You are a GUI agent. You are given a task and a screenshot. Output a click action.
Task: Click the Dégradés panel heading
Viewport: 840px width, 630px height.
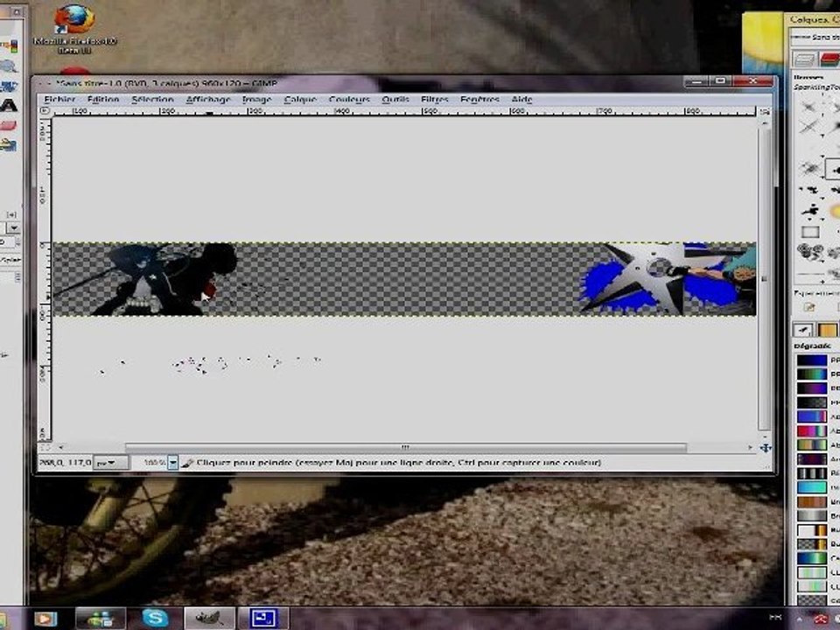click(x=812, y=346)
